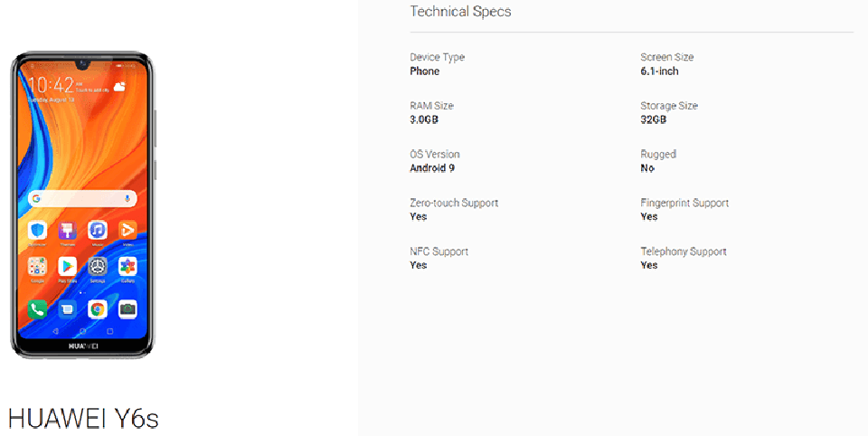
Task: Tap the green Phone dialer icon
Action: pos(37,309)
